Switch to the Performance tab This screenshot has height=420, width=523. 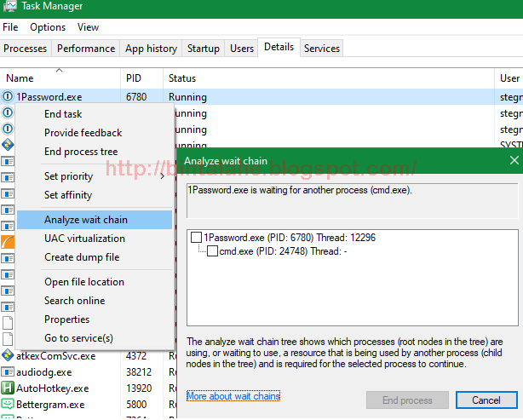(x=86, y=49)
